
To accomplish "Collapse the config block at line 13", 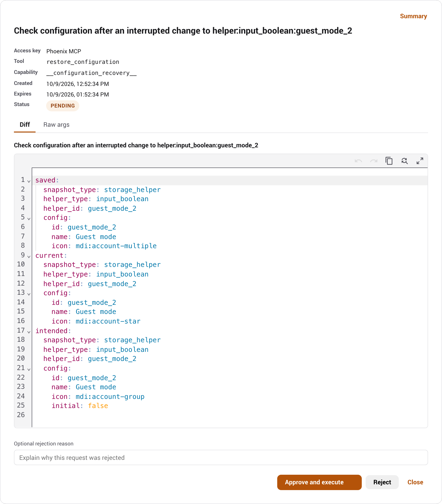I will coord(29,294).
